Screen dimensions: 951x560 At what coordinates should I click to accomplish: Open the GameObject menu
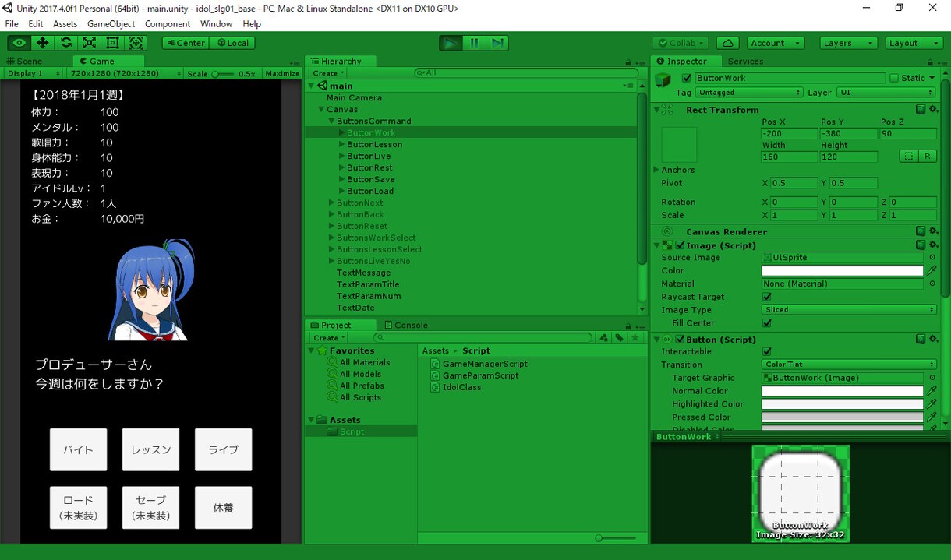(111, 24)
